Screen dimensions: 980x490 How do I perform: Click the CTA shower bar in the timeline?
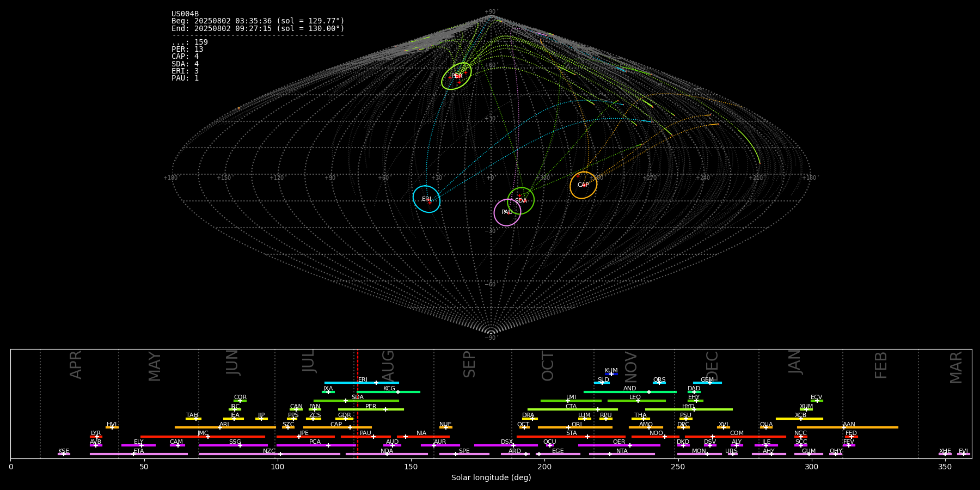coord(573,409)
